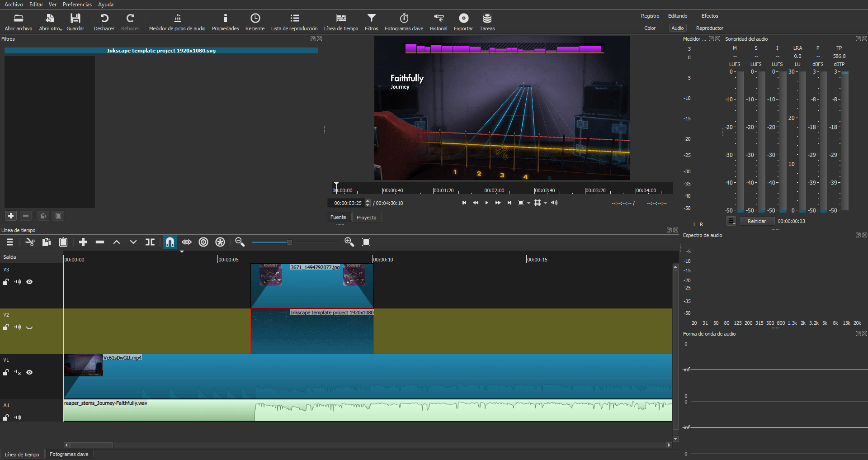The width and height of the screenshot is (868, 460).
Task: Click horizontal timeline scrollbar
Action: click(91, 445)
